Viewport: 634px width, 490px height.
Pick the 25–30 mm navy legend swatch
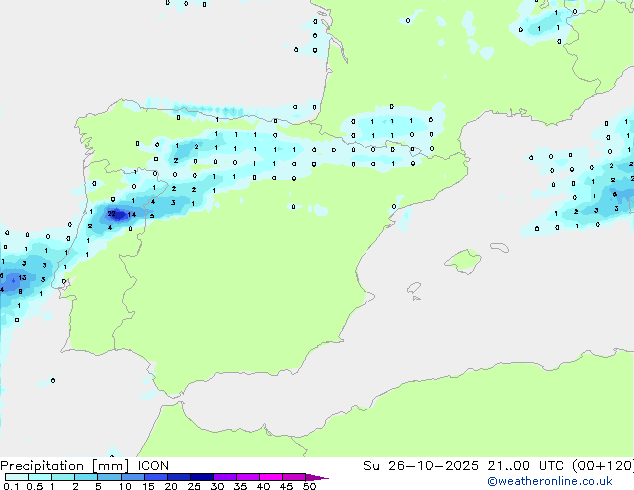click(202, 477)
